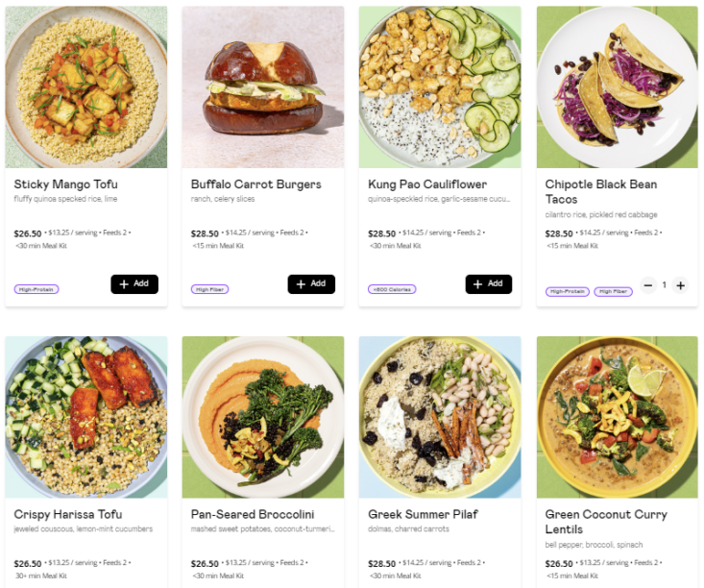Image resolution: width=704 pixels, height=588 pixels.
Task: Click the Greek Summer Pilaf title
Action: point(423,514)
